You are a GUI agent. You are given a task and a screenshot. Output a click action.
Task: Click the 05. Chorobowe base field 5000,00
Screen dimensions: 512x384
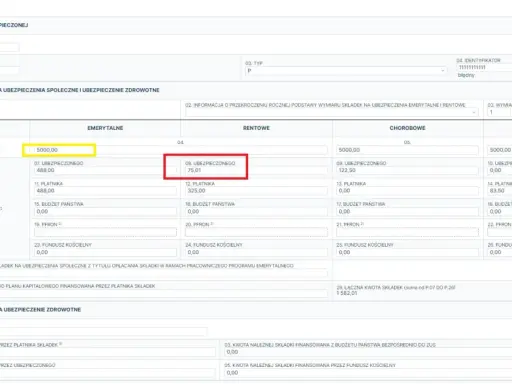407,150
